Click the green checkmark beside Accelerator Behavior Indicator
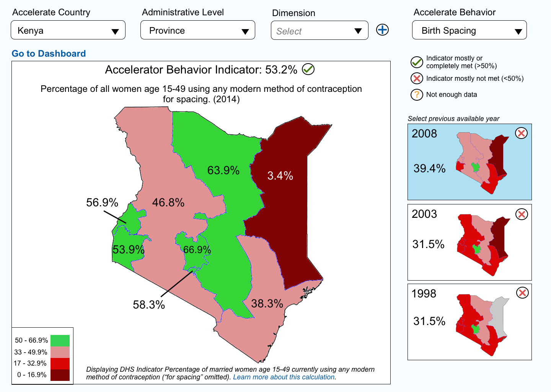551x392 pixels. pyautogui.click(x=308, y=69)
